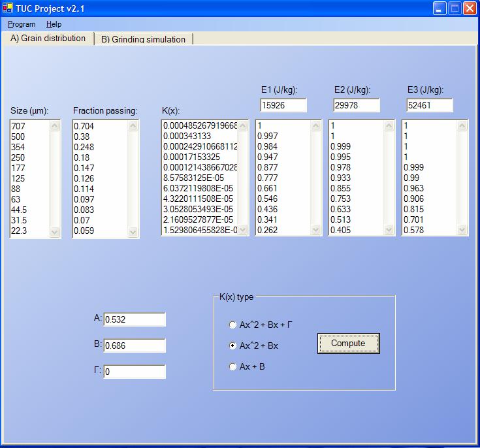This screenshot has width=480, height=448.
Task: Click E2 result value 0.753
Action: coord(341,199)
